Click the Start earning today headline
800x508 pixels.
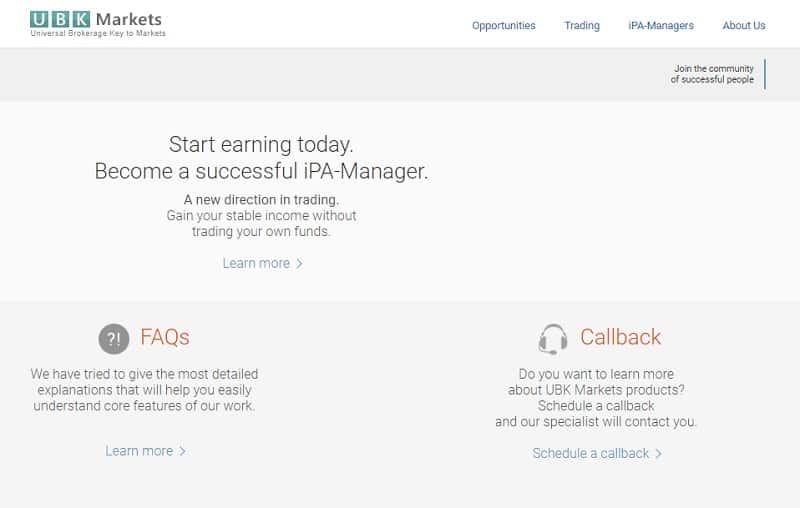click(x=261, y=144)
